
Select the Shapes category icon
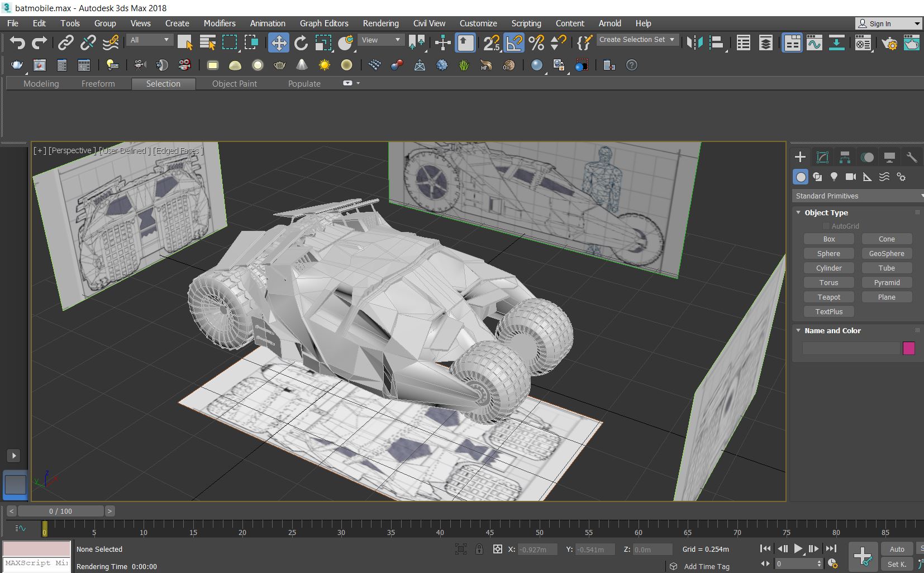coord(817,177)
